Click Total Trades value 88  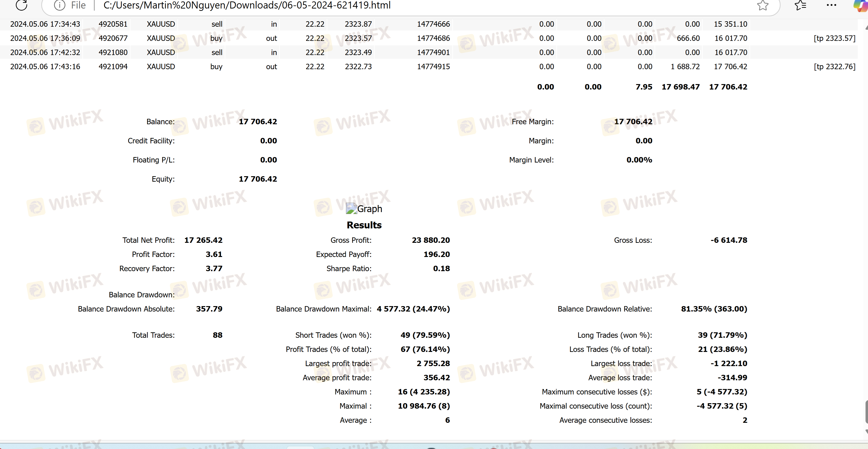[x=218, y=335]
